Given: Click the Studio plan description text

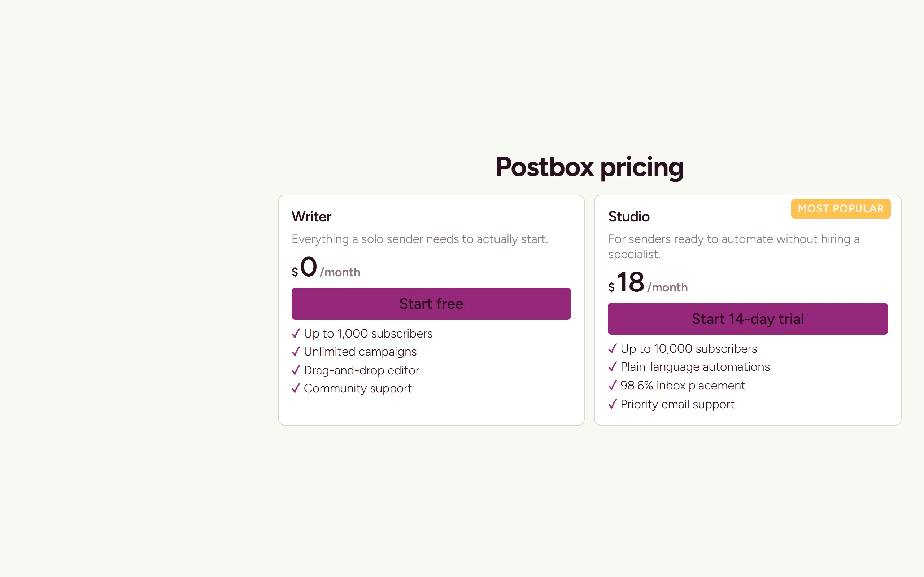Looking at the screenshot, I should (734, 247).
